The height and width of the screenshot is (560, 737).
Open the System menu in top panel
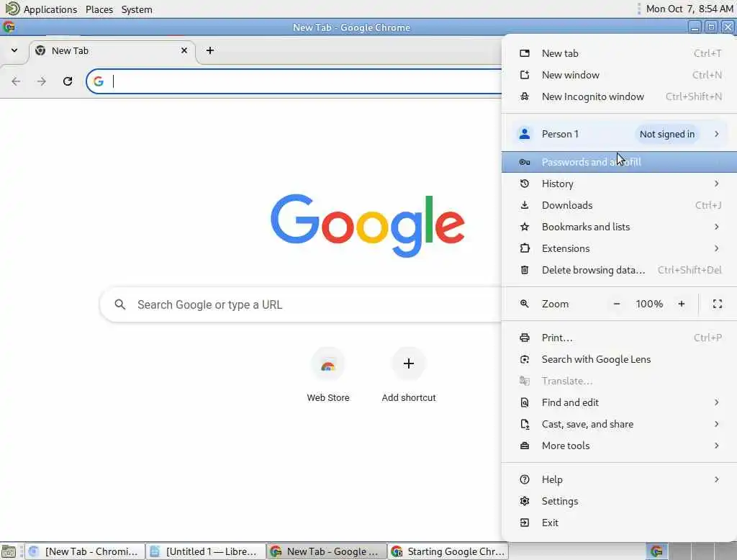137,9
